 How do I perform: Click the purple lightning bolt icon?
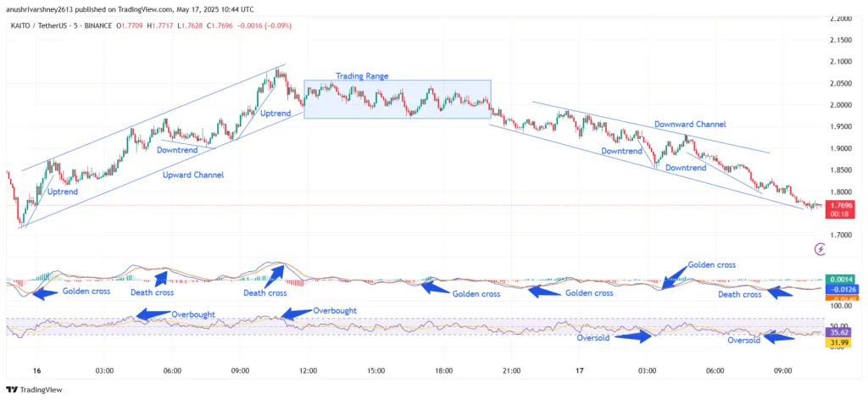coord(821,249)
